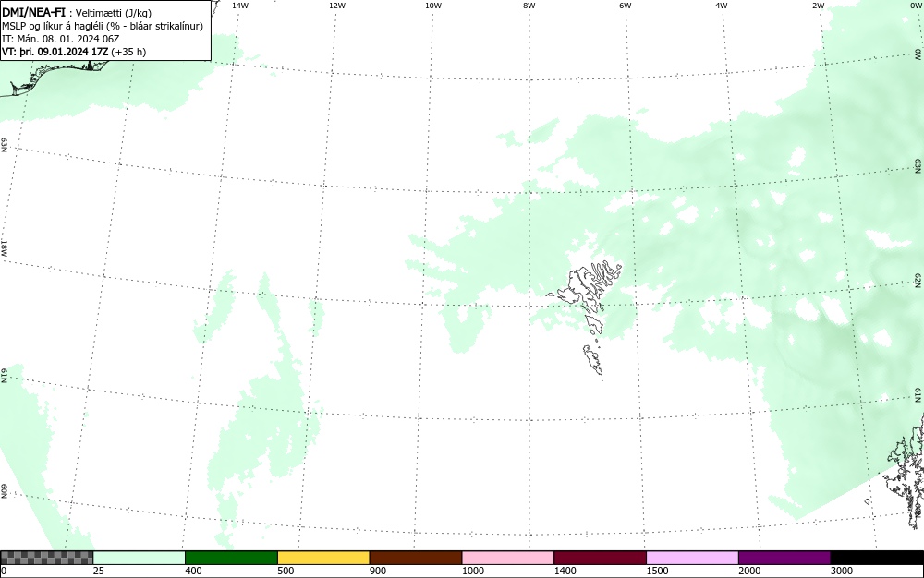Click the light green 25–400 legend swatch
924x578 pixels.
[x=140, y=558]
